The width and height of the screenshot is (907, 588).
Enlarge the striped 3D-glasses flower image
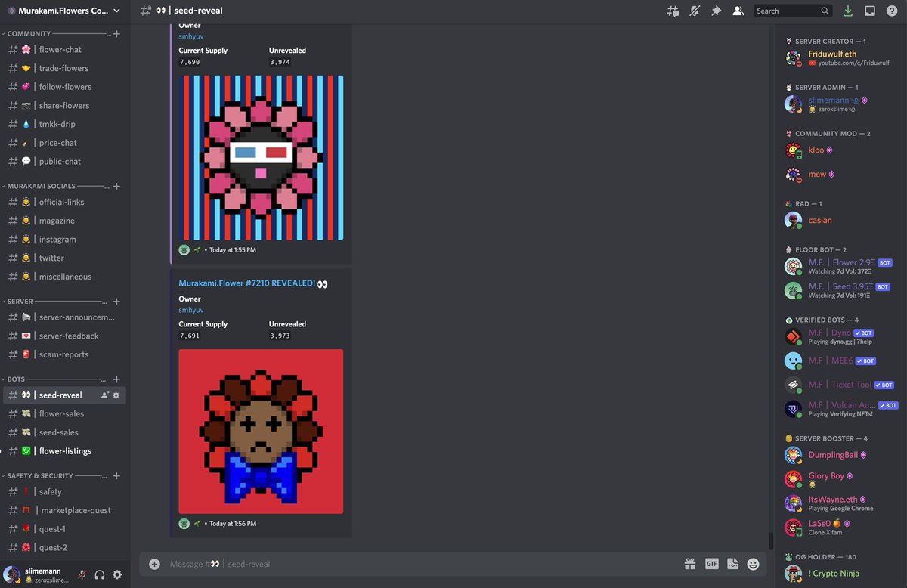tap(261, 157)
